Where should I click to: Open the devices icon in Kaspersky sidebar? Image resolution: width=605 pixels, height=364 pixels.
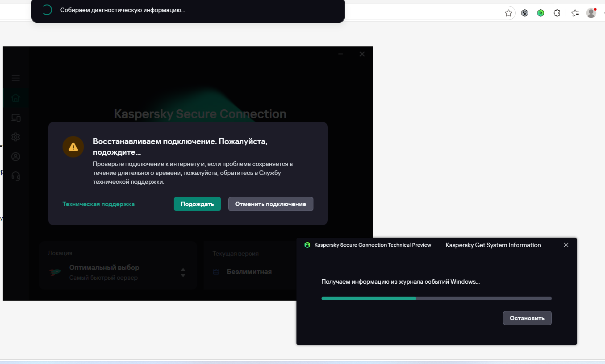(16, 118)
